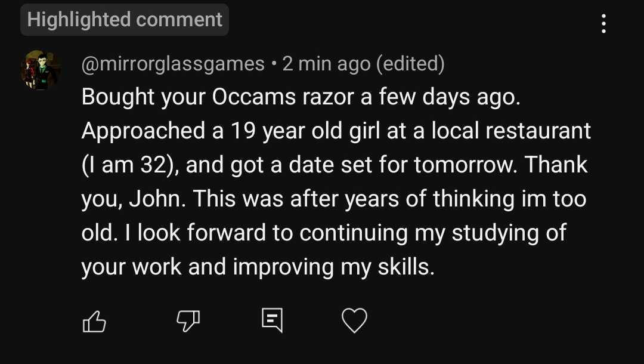Image resolution: width=644 pixels, height=364 pixels.
Task: Click the commenter's profile avatar
Action: coord(42,70)
